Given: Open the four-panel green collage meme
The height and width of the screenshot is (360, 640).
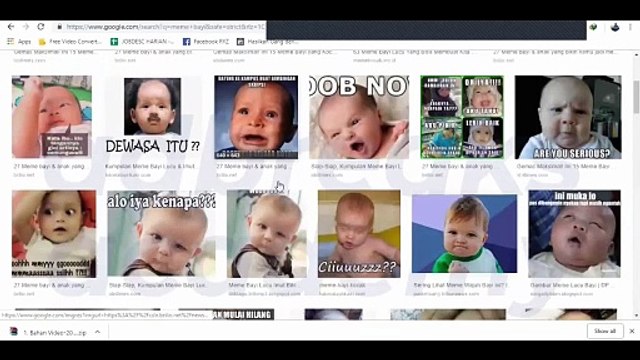Looking at the screenshot, I should 462,117.
